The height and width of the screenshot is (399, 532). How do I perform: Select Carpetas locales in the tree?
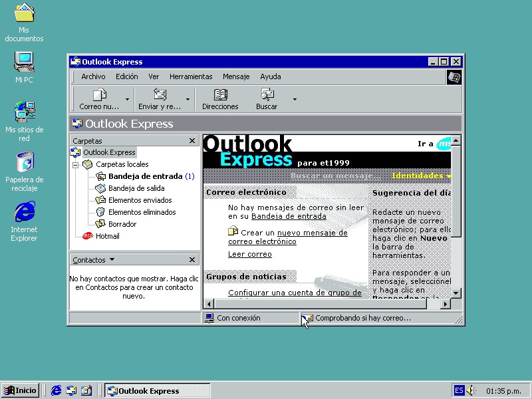coord(116,164)
